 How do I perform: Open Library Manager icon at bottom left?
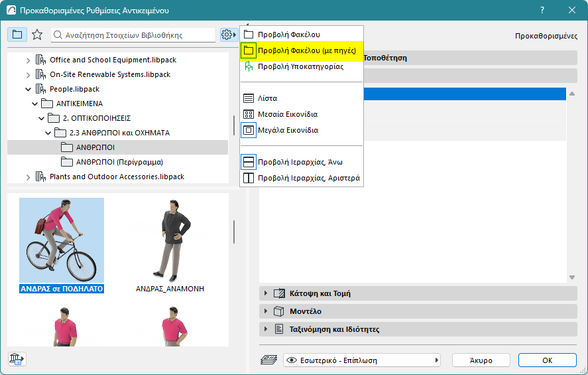[17, 359]
